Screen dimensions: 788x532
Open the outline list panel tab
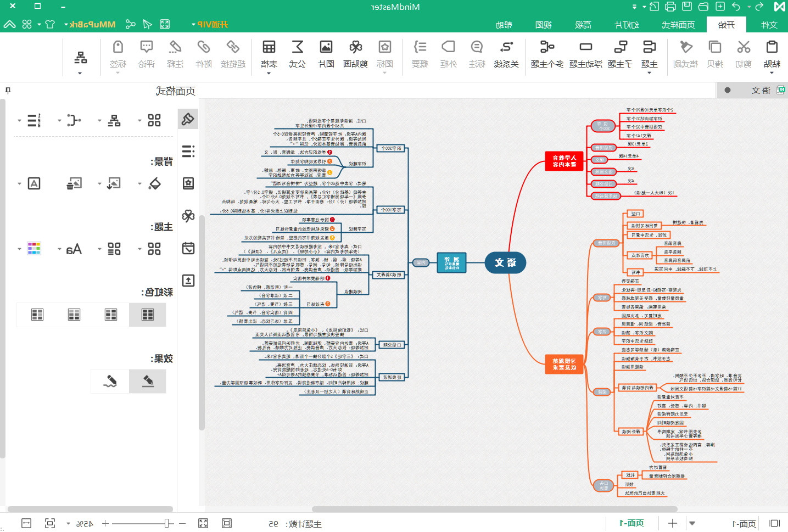pos(188,152)
